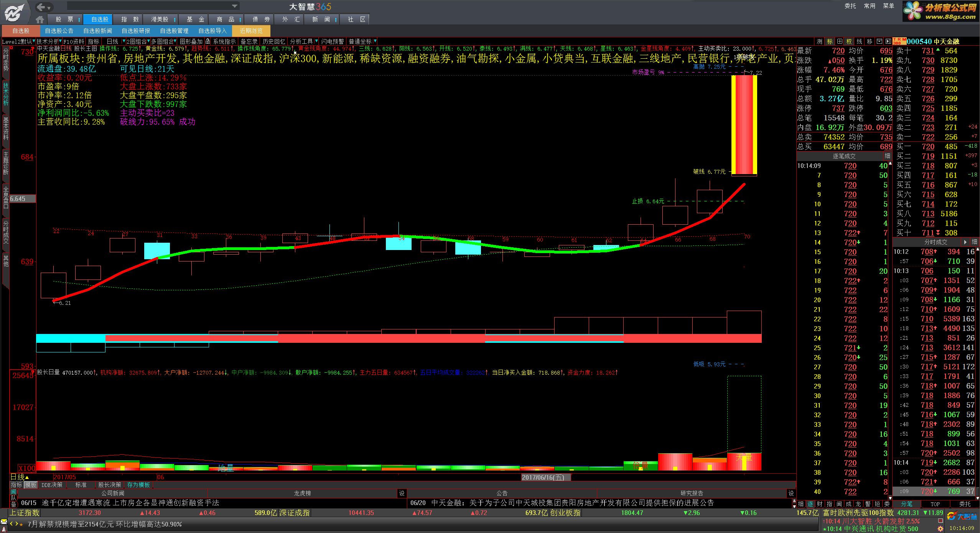
Task: Toggle the 权 ex-rights adjustment button
Action: point(849,41)
